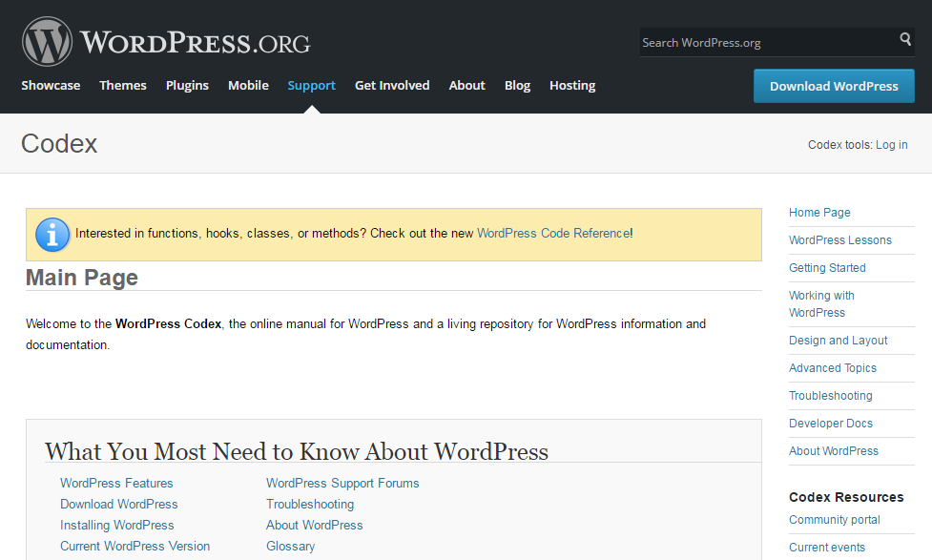This screenshot has height=560, width=932.
Task: Open the Themes menu item
Action: tap(122, 86)
